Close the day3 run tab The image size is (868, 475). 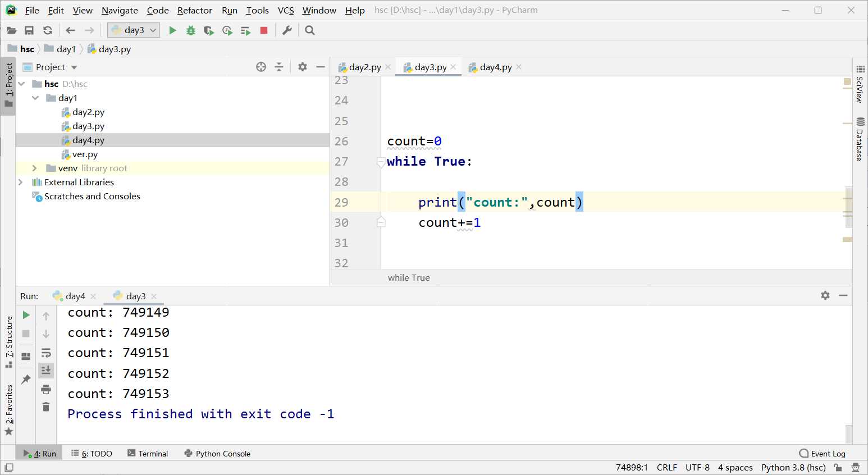[x=154, y=296]
